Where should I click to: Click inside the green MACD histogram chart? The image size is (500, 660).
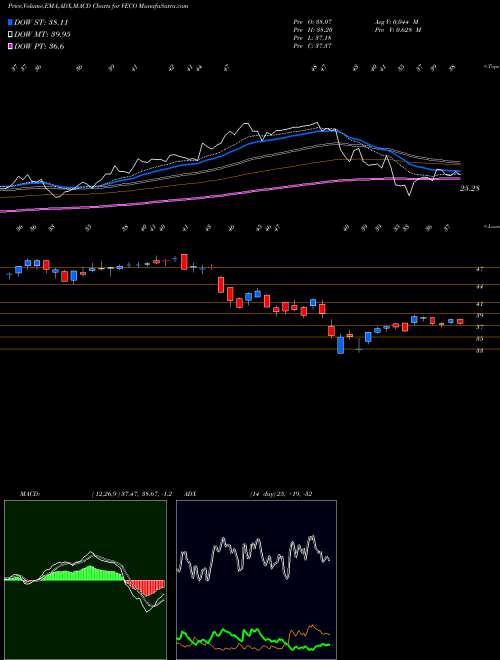coord(85,580)
